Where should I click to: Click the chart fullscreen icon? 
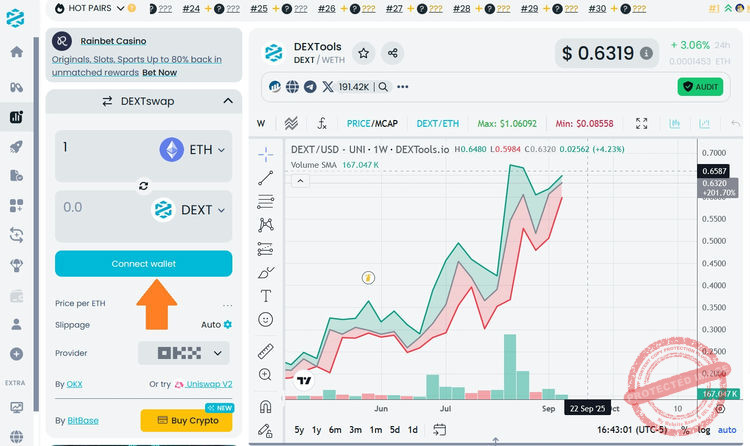pyautogui.click(x=641, y=123)
